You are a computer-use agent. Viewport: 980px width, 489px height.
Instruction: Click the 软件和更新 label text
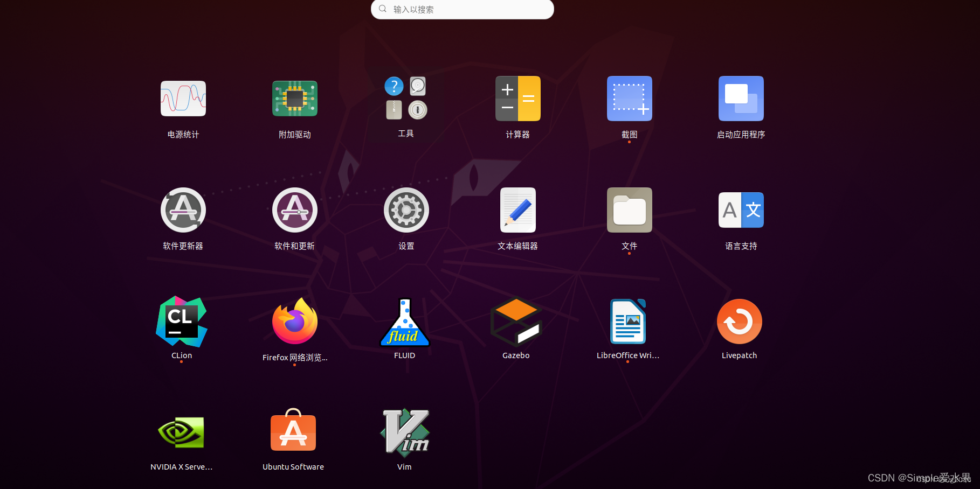coord(294,246)
